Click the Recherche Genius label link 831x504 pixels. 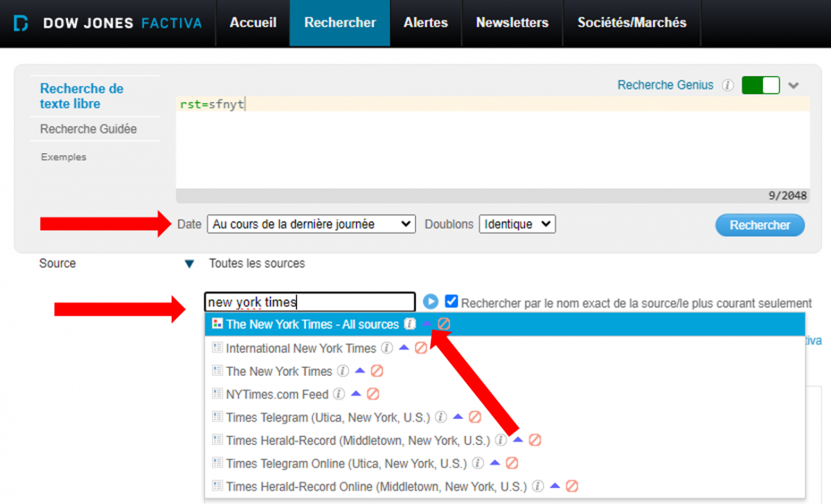click(x=665, y=85)
